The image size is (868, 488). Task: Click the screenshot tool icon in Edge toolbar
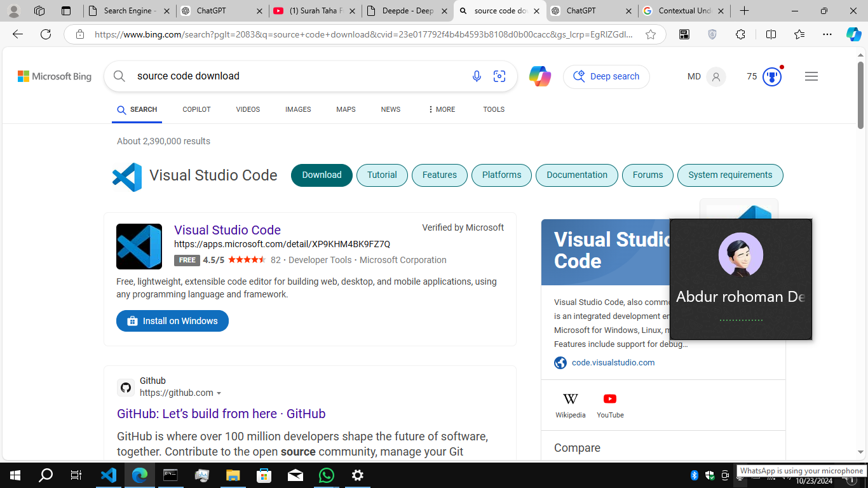[x=684, y=34]
